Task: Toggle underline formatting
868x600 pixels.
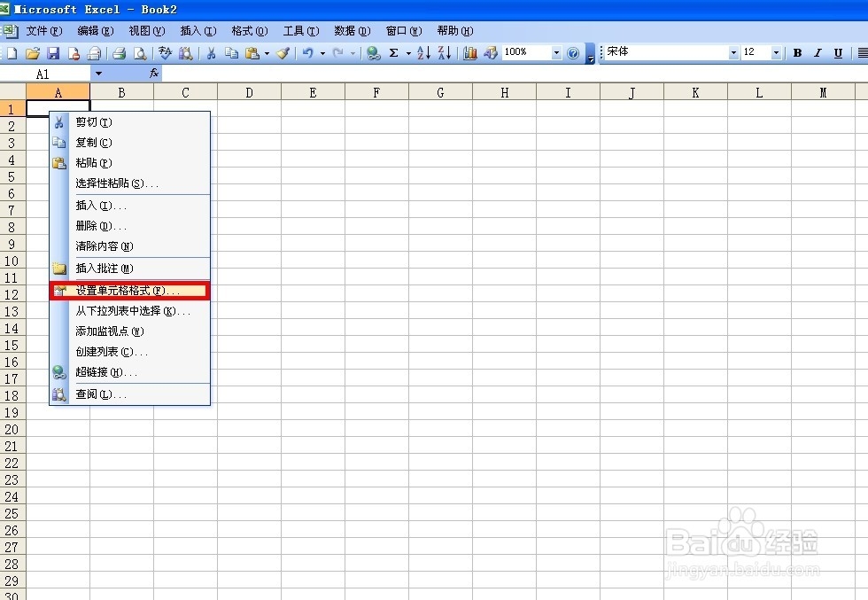Action: tap(838, 53)
